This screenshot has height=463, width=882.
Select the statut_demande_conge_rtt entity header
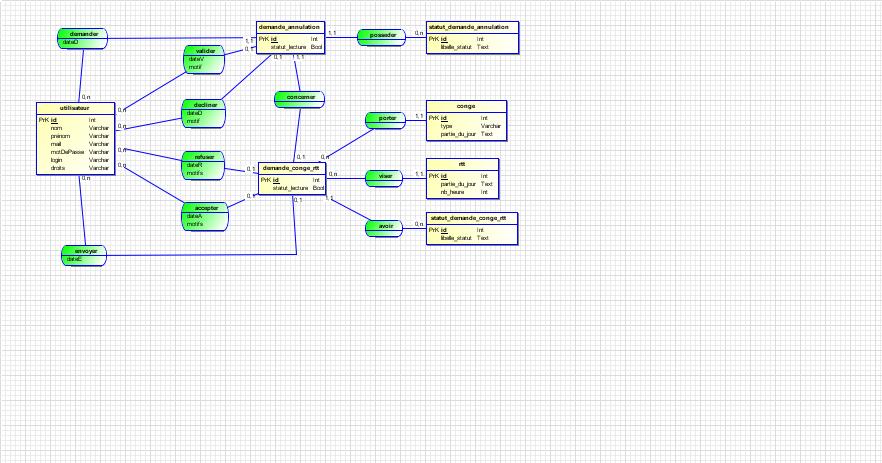click(x=471, y=218)
